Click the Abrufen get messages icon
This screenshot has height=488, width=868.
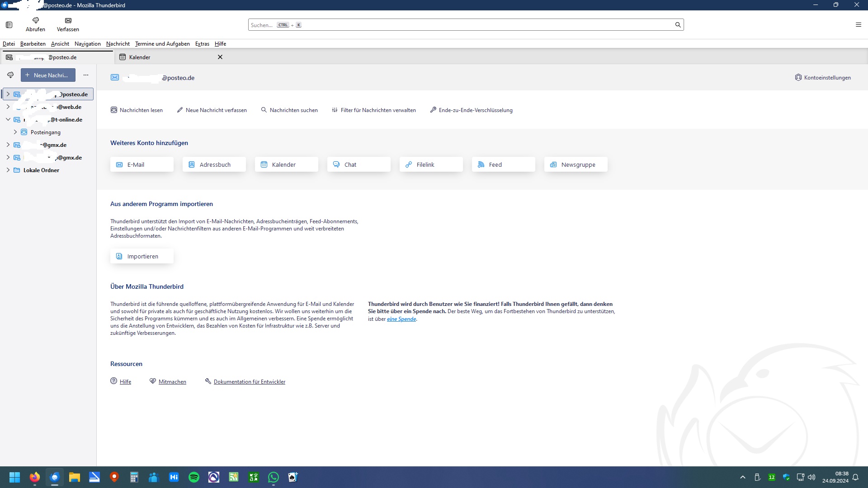coord(35,21)
